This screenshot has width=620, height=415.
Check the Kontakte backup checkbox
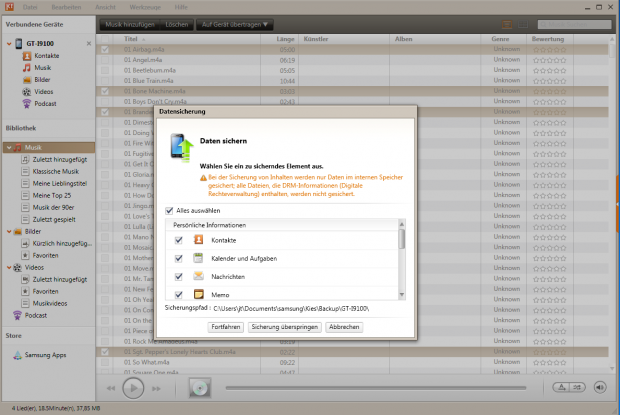179,240
